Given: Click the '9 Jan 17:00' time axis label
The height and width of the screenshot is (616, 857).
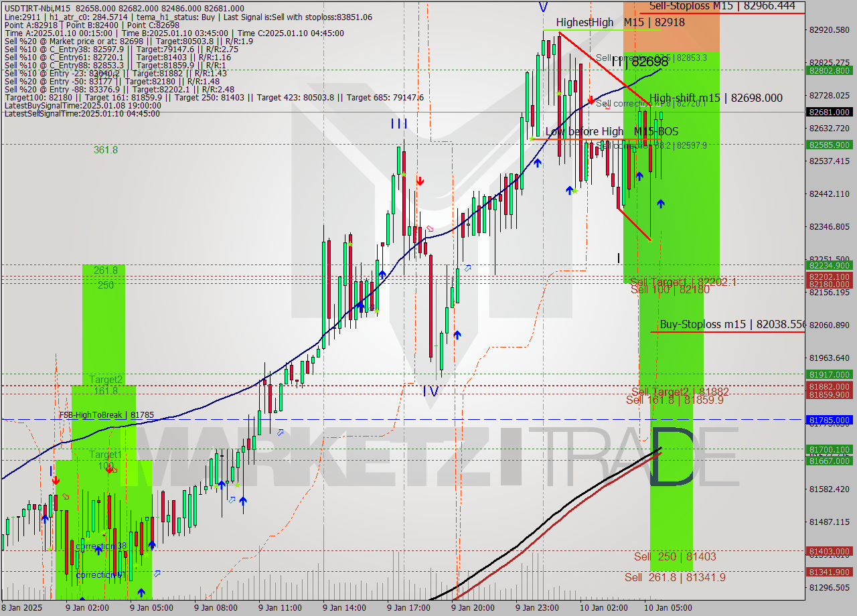Looking at the screenshot, I should [408, 608].
